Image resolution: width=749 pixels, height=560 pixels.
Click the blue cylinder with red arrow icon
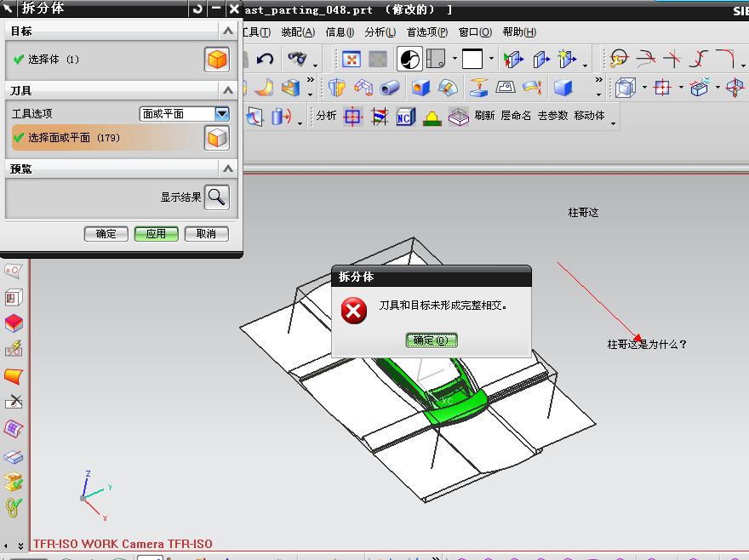[x=281, y=117]
